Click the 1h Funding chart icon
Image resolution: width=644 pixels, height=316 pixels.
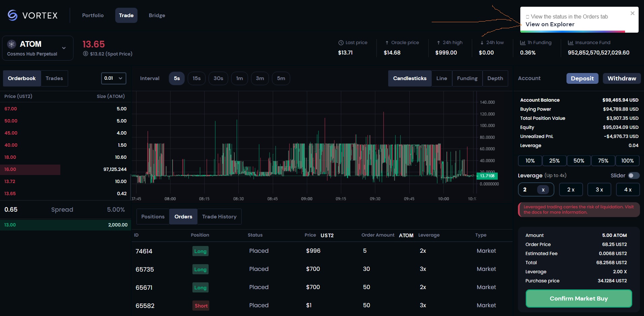pos(523,43)
